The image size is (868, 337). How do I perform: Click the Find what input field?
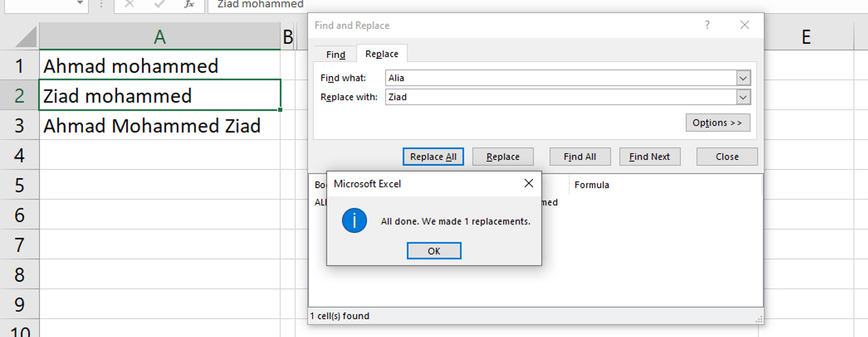coord(560,78)
